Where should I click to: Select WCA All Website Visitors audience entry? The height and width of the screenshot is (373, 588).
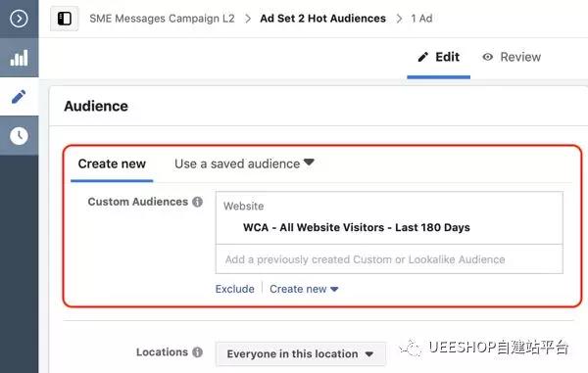pyautogui.click(x=357, y=227)
